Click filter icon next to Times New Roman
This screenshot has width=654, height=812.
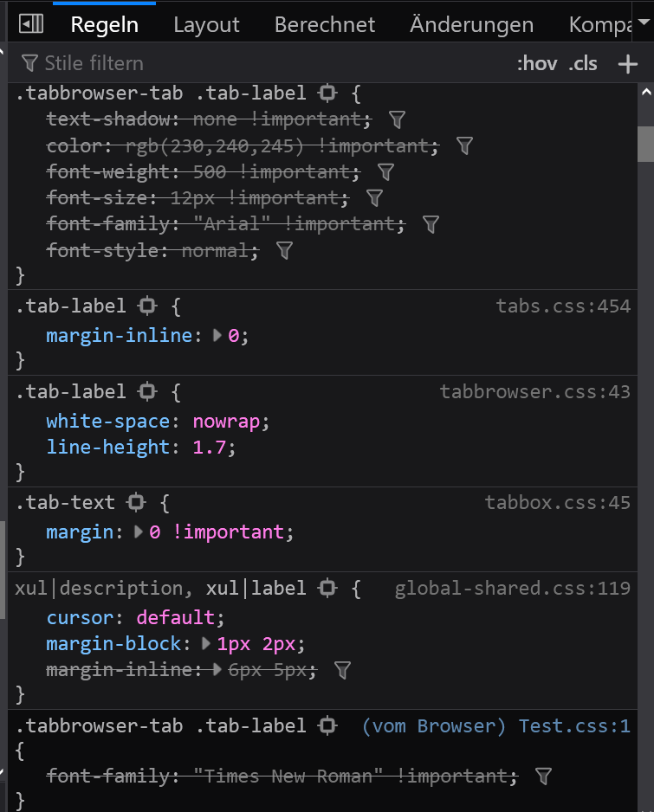click(544, 777)
